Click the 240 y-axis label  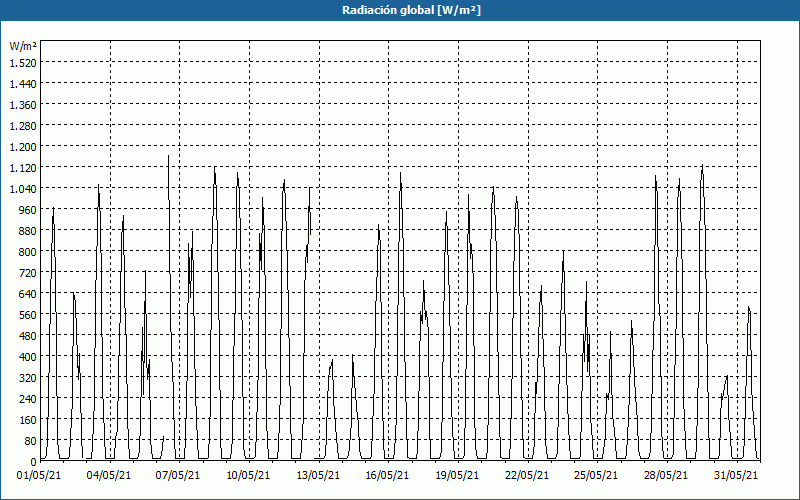[x=28, y=398]
